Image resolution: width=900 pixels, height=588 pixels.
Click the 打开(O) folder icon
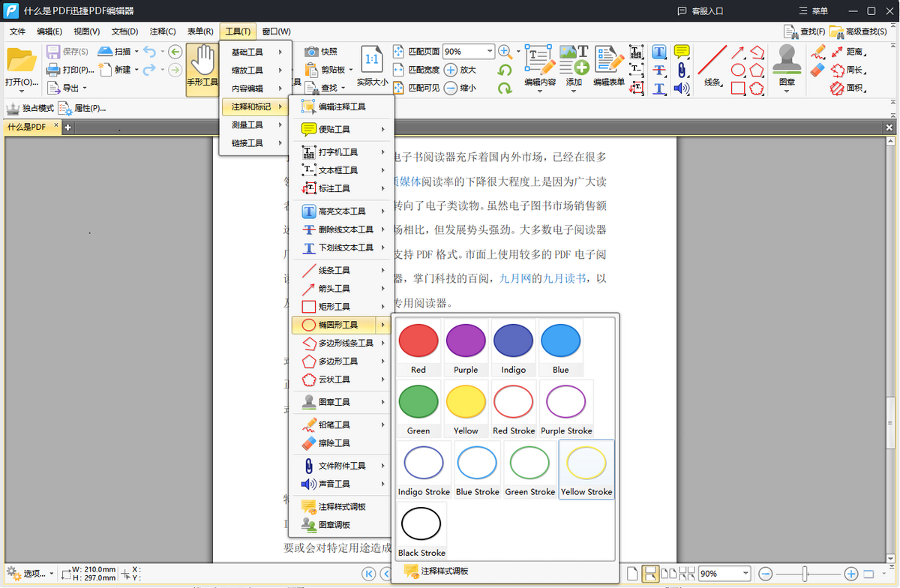tap(21, 60)
